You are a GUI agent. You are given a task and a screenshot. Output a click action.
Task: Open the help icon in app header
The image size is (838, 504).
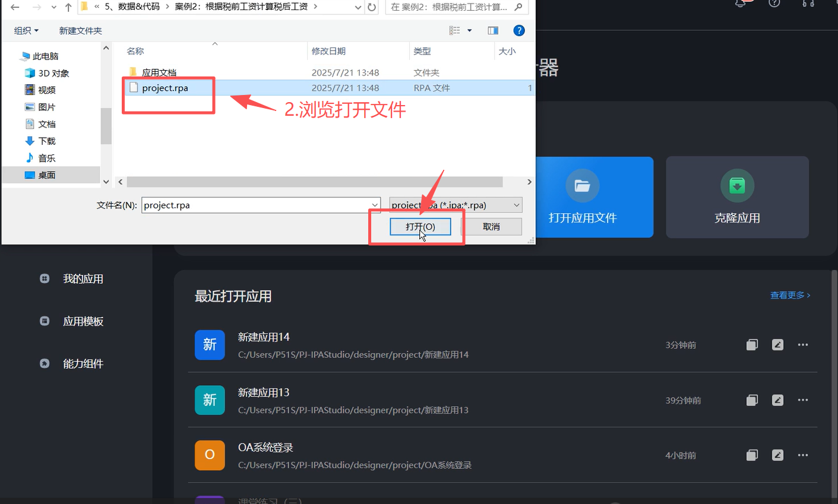pos(774,2)
